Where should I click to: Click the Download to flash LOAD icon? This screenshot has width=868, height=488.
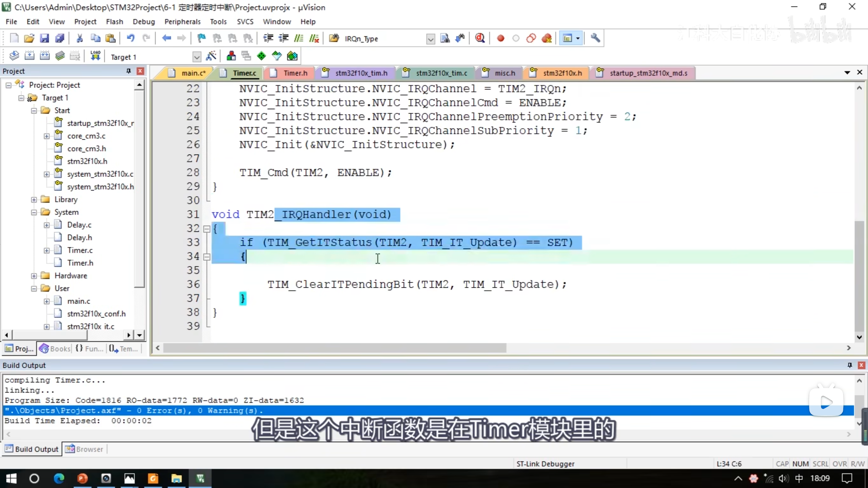(95, 56)
